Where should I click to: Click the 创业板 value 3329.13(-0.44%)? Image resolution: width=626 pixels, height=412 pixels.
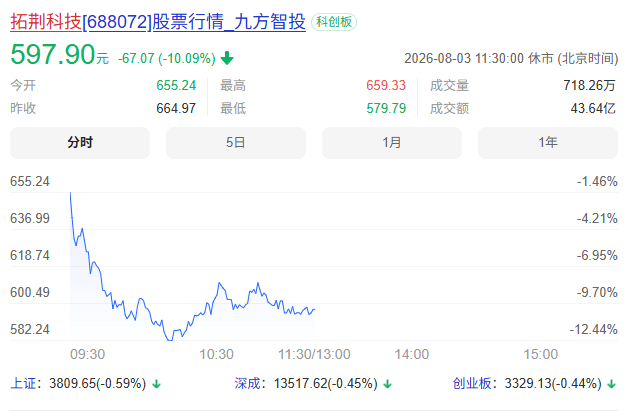point(553,384)
